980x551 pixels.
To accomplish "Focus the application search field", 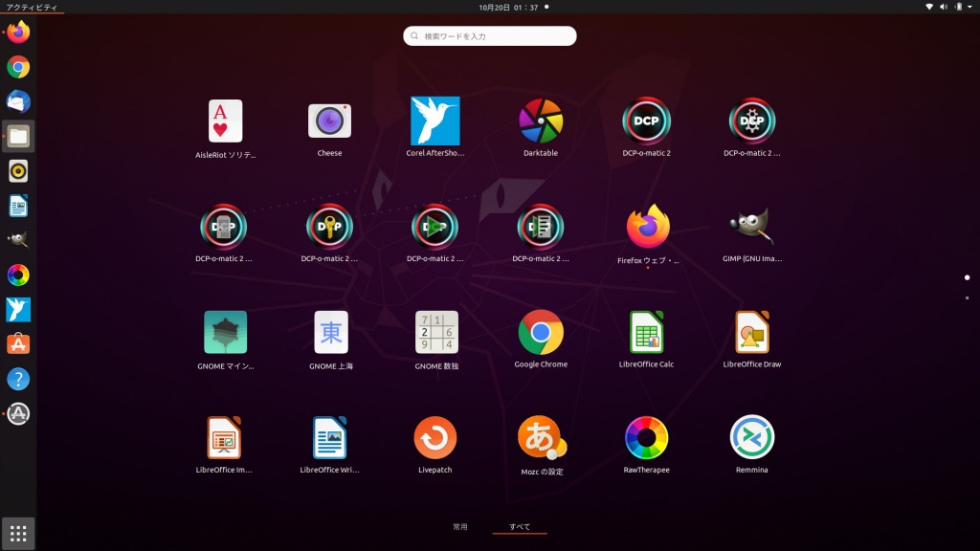I will click(490, 36).
